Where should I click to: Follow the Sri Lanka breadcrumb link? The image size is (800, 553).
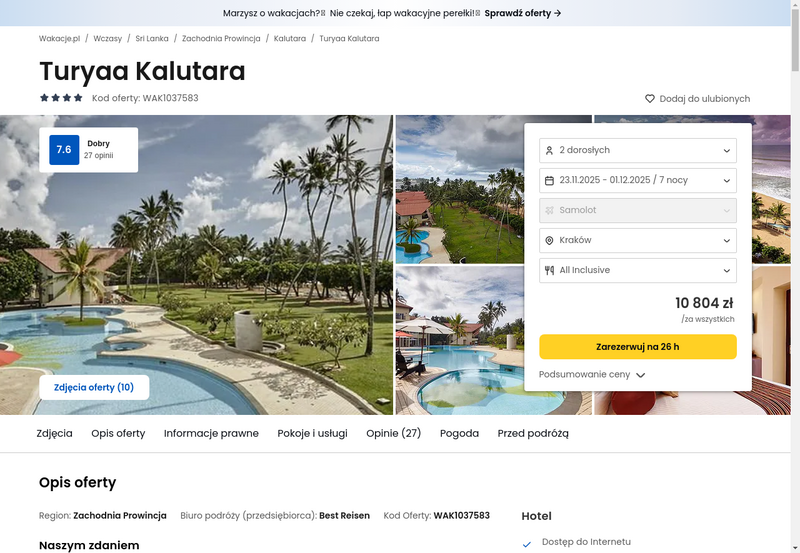pyautogui.click(x=152, y=38)
